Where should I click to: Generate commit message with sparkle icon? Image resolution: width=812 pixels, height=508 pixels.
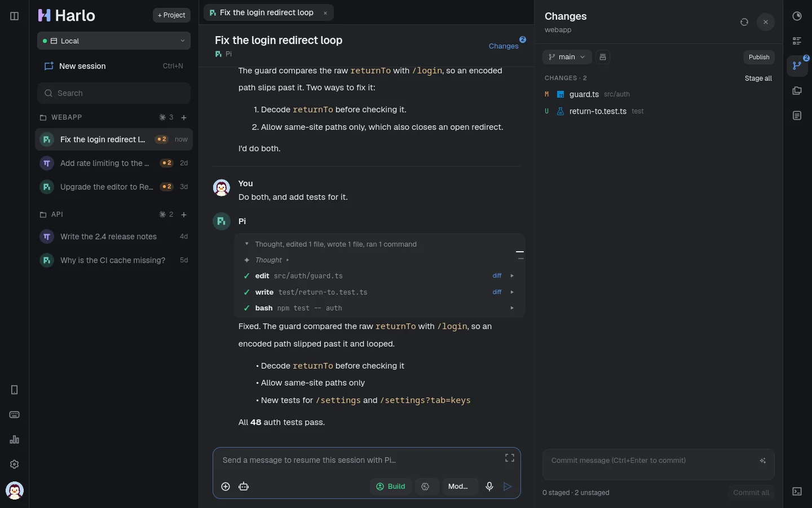(764, 461)
